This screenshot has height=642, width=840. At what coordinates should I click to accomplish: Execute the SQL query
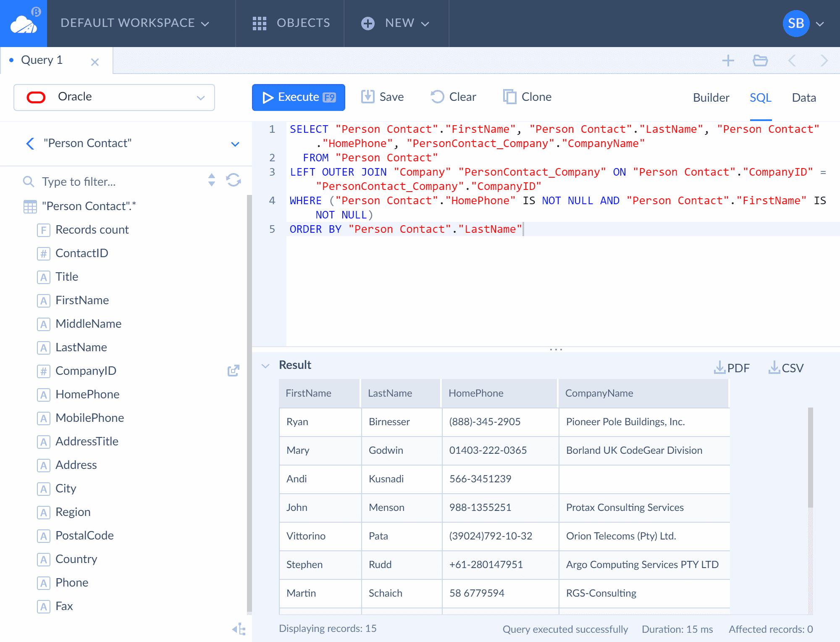298,97
